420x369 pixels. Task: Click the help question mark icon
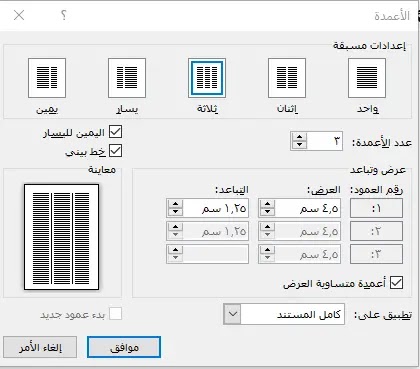pos(64,15)
